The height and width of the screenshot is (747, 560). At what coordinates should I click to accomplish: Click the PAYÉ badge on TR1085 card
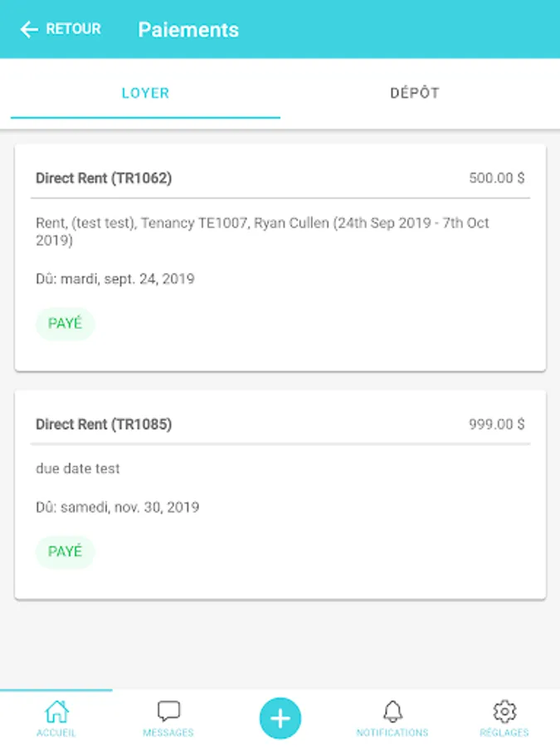point(66,552)
